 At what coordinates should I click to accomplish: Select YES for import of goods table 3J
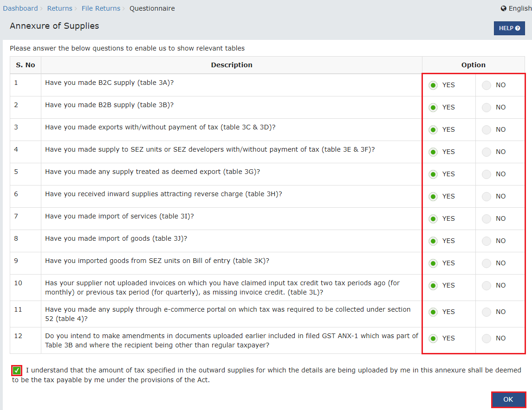(x=433, y=241)
